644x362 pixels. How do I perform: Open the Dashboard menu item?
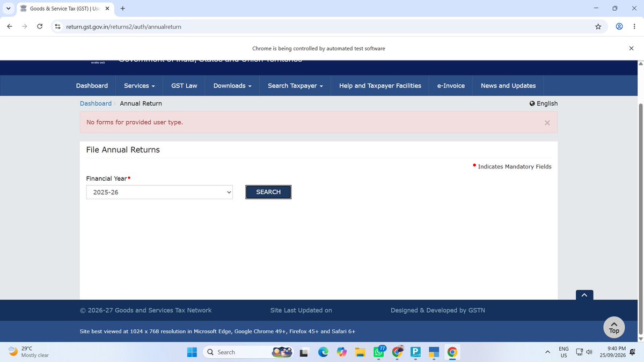tap(92, 86)
